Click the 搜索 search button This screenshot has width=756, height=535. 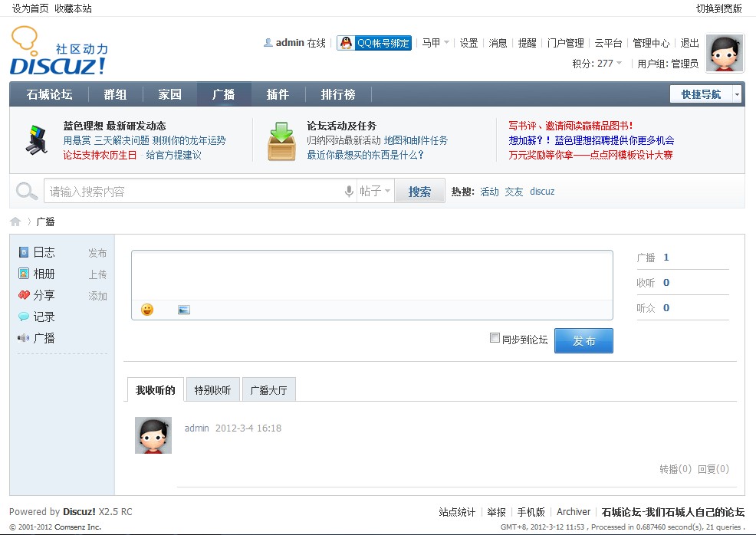click(x=419, y=192)
